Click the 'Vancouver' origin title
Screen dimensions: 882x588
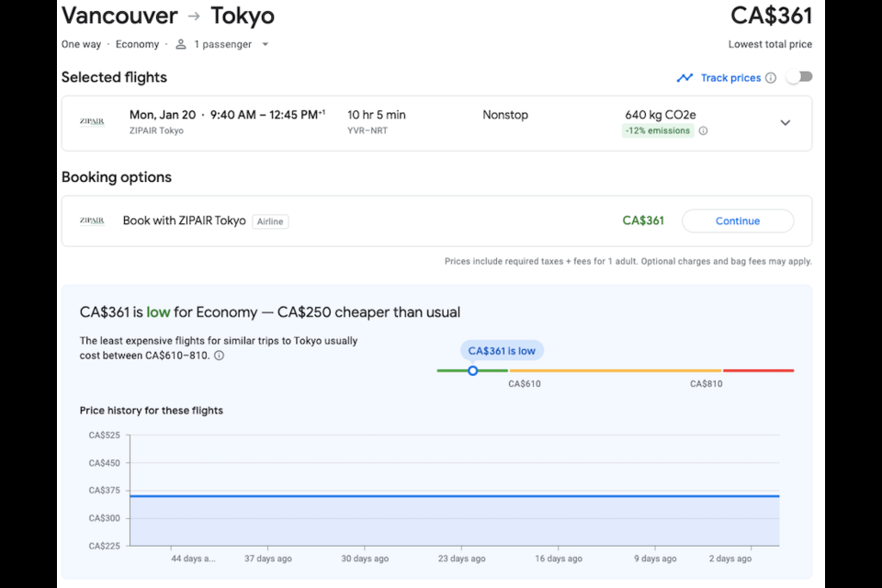tap(119, 16)
